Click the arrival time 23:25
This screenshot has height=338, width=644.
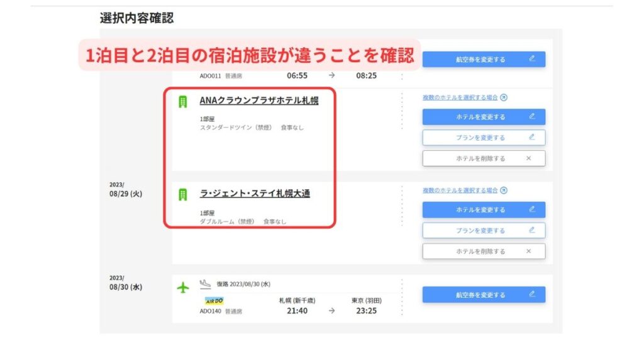[x=367, y=311]
